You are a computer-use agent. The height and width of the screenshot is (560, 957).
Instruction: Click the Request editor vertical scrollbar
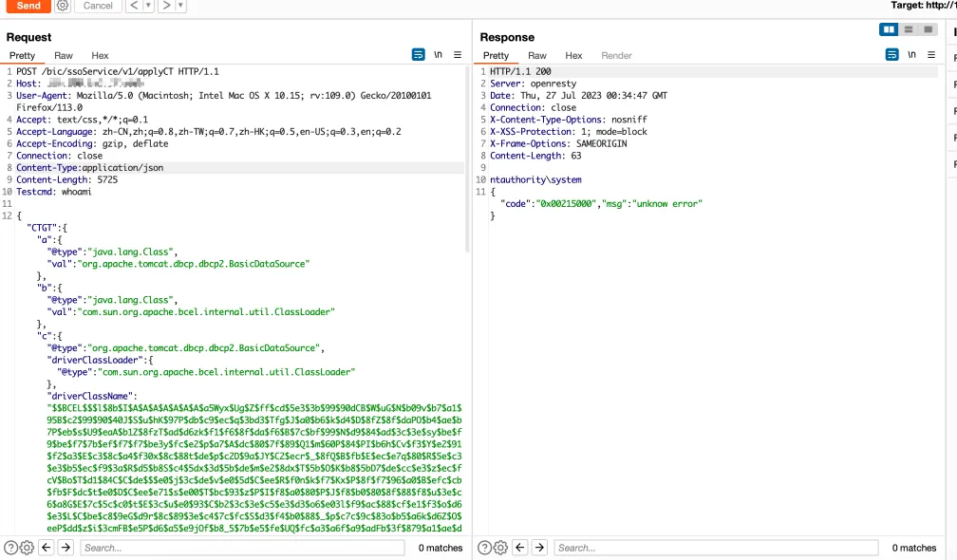click(x=467, y=159)
